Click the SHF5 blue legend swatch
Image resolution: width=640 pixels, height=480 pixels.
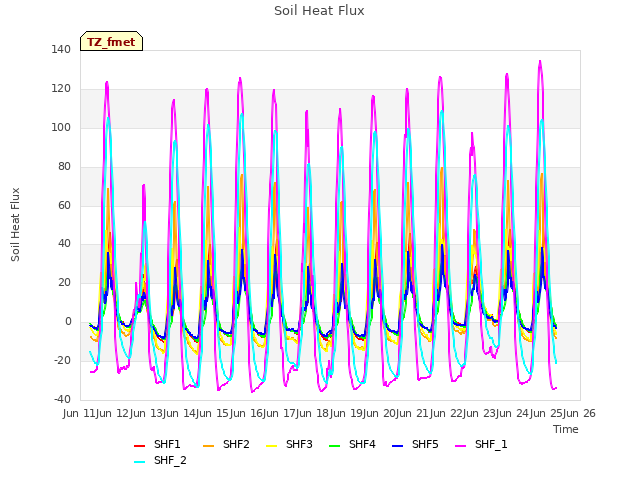pos(398,446)
